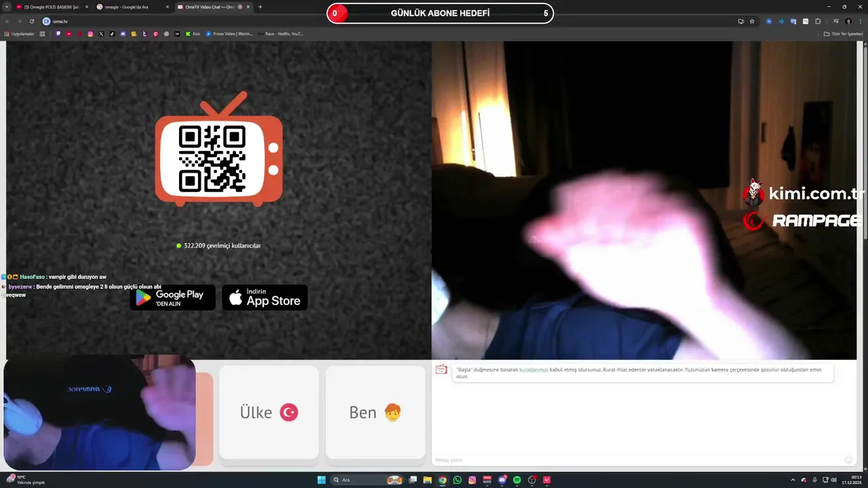The height and width of the screenshot is (488, 868).
Task: Open WhatsApp from the taskbar
Action: [457, 480]
